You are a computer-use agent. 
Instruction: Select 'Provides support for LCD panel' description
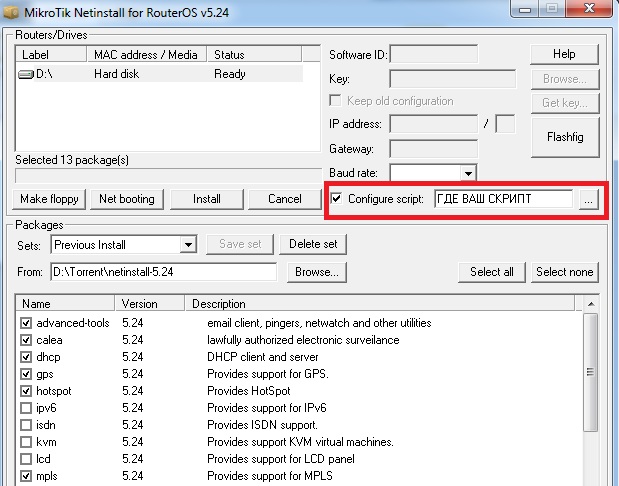pos(281,459)
